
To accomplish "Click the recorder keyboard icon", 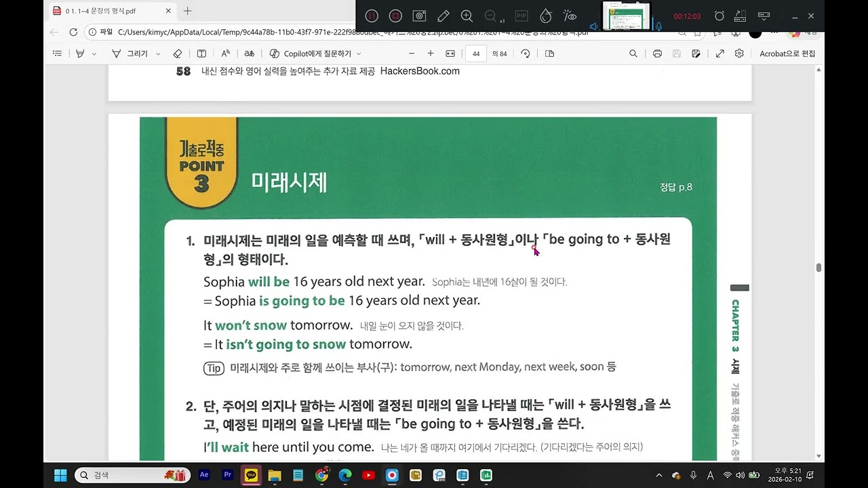I will pyautogui.click(x=764, y=16).
